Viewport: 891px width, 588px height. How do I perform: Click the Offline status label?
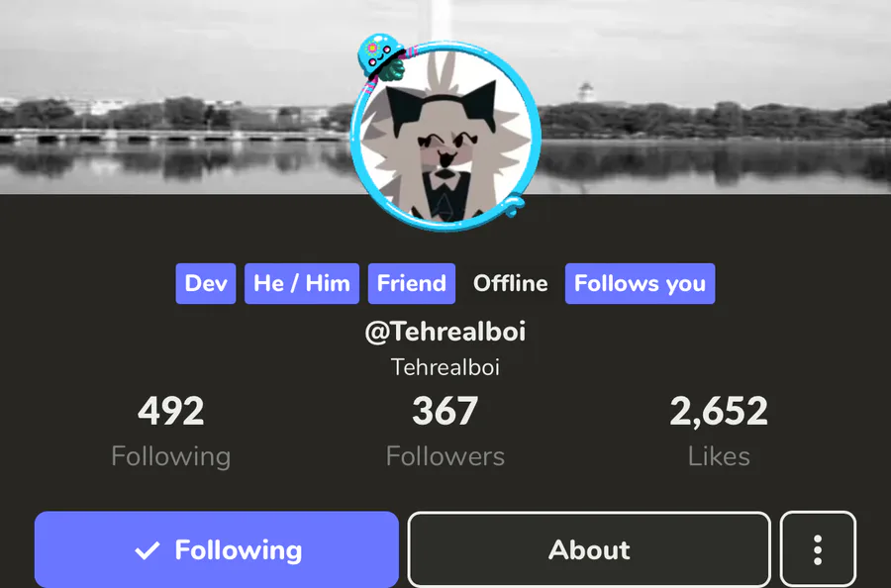[510, 283]
